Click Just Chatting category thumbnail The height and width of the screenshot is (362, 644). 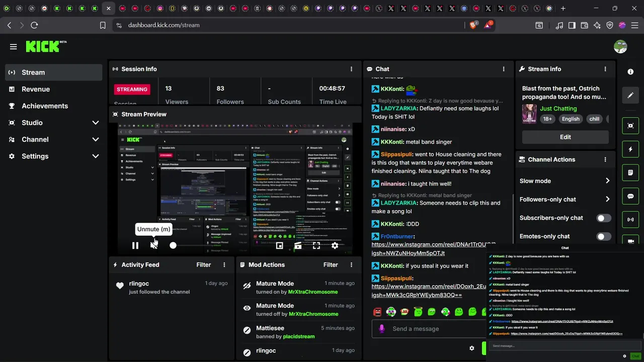(x=529, y=114)
